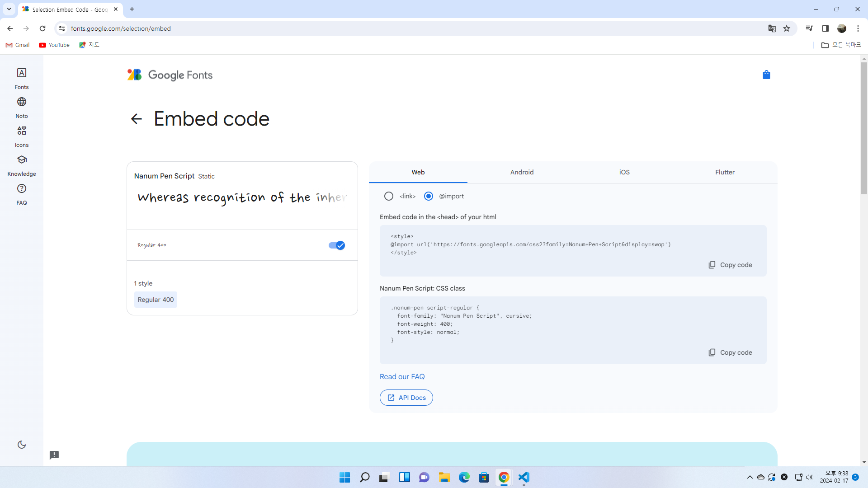
Task: Open a new browser tab
Action: pyautogui.click(x=132, y=9)
